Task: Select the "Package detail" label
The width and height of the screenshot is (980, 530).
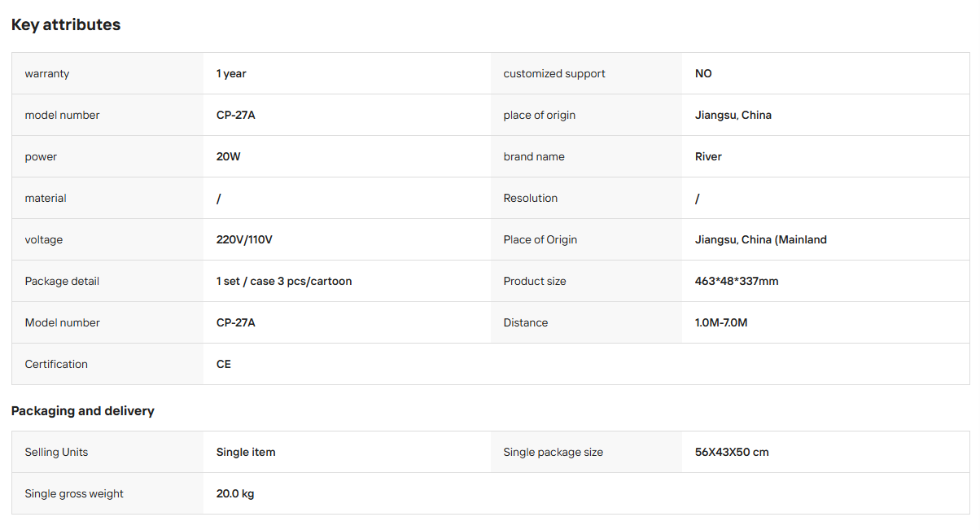Action: click(62, 282)
